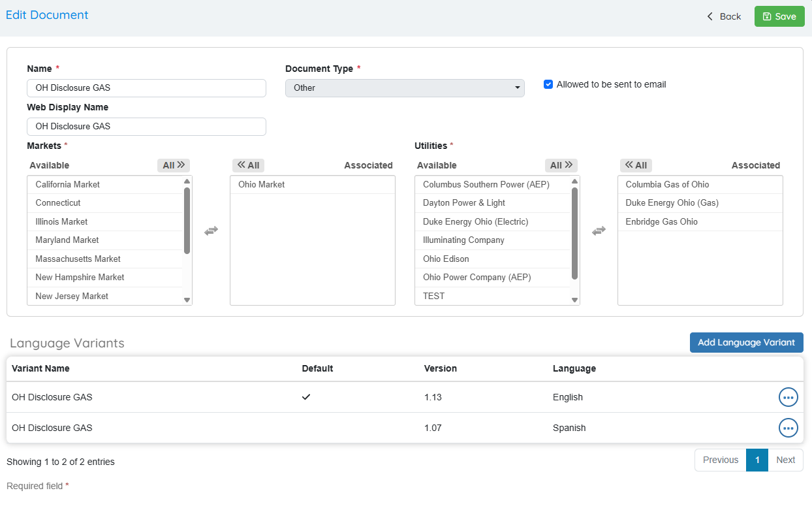Select Ohio Edison utility
Screen dimensions: 812x512
pyautogui.click(x=492, y=259)
